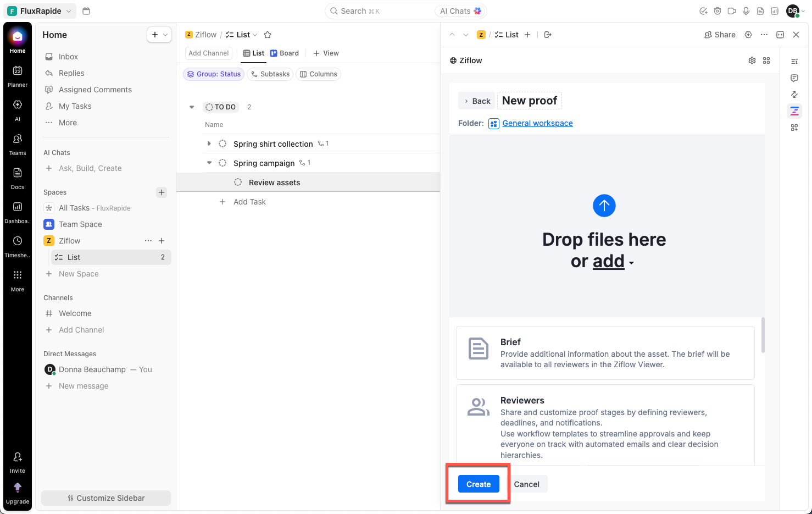Toggle status circle of Spring shirt collection
Viewport: 812px width, 514px height.
tap(223, 143)
